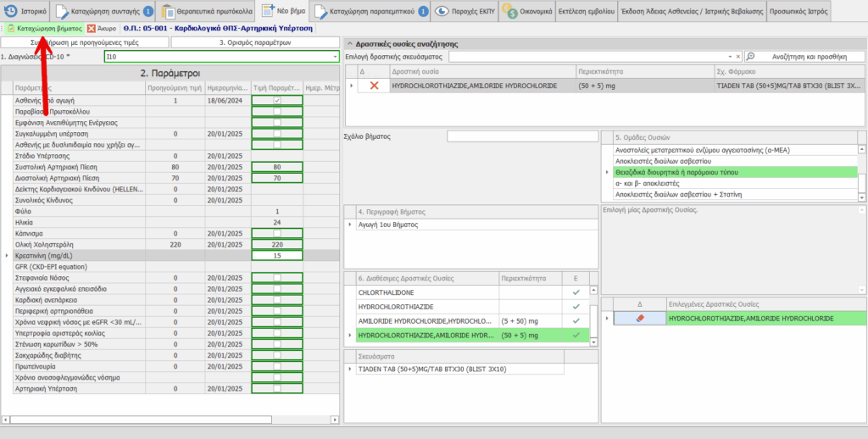Uncheck the Ασθενής υπό αγωγή checkbox
The image size is (868, 439).
click(276, 101)
